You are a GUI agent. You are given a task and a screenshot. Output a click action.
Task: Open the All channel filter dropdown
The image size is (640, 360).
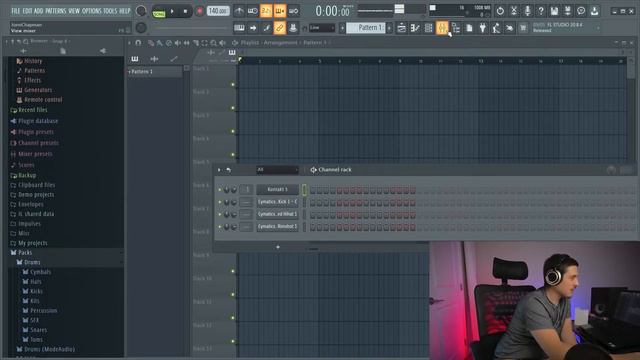coord(277,170)
